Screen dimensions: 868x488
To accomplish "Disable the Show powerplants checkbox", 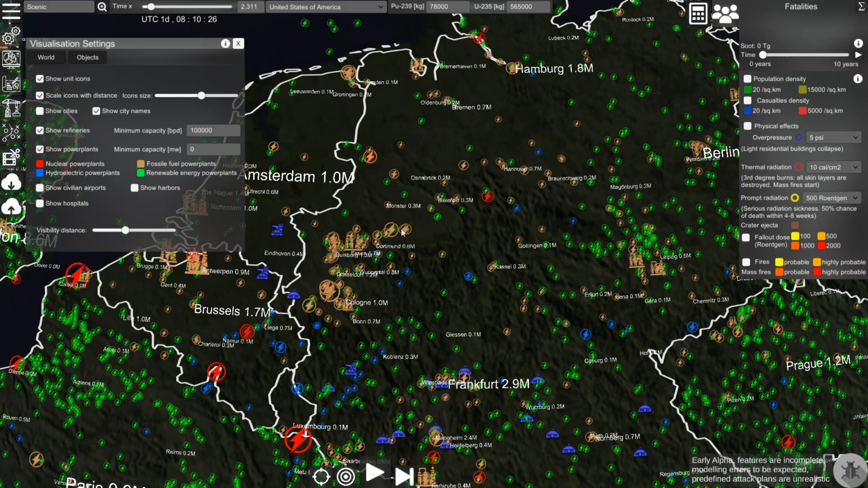I will 40,149.
